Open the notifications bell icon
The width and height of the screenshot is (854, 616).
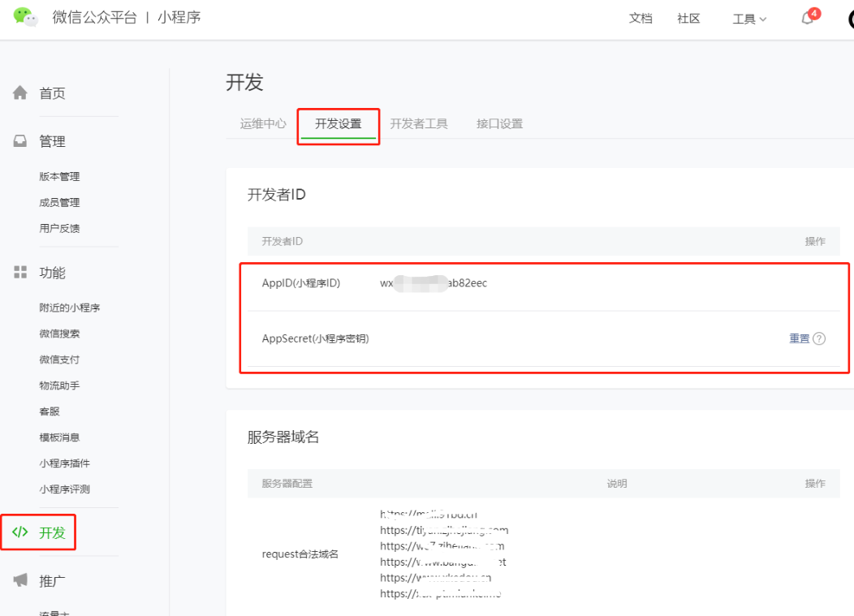coord(808,19)
